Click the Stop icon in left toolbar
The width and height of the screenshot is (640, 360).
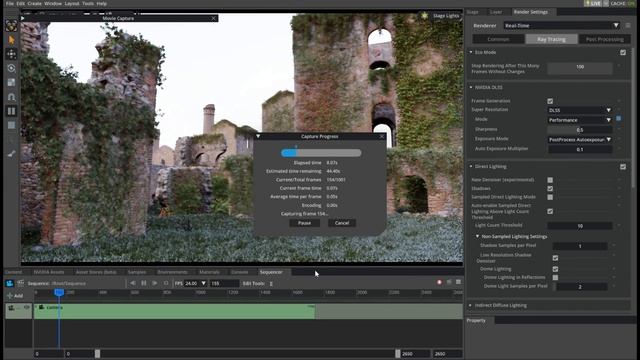pyautogui.click(x=11, y=125)
